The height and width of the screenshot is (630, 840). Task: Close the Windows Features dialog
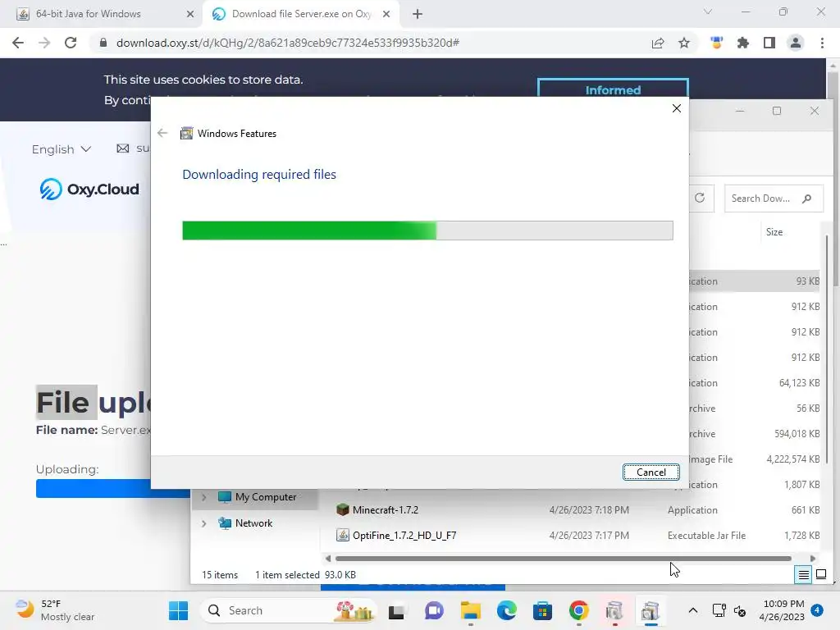(x=677, y=108)
